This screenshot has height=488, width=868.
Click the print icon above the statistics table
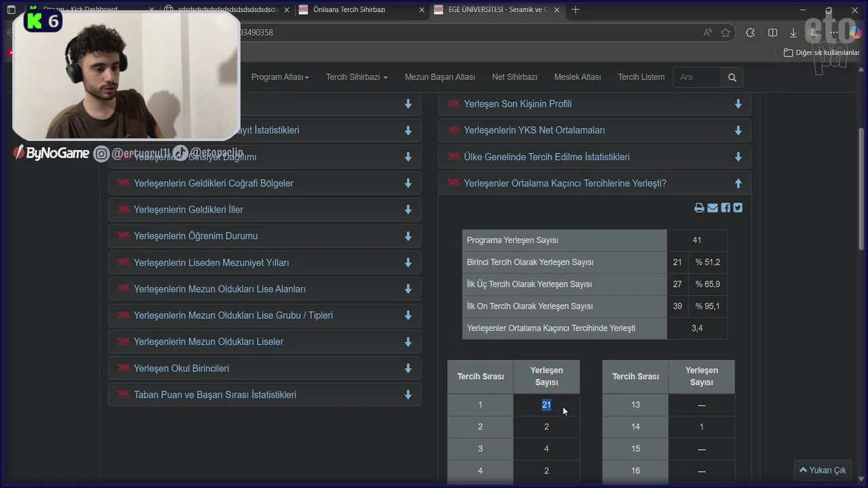(x=699, y=208)
